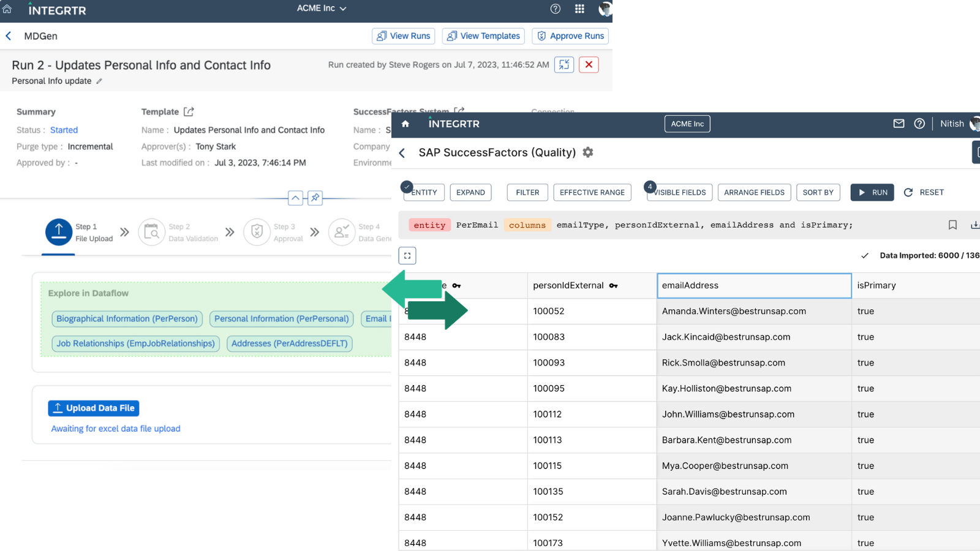Open the apps grid icon in MDGen header
Viewport: 980px width, 551px height.
pos(579,9)
